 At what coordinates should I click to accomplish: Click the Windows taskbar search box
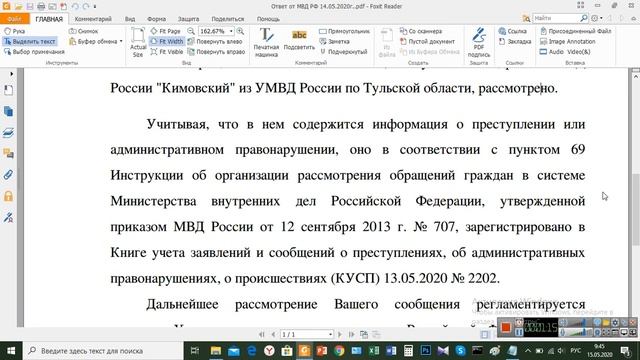pyautogui.click(x=102, y=351)
